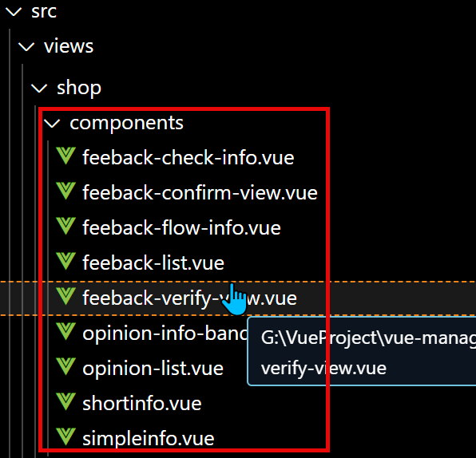Click the Vue icon beside opinion-list.vue
Screen dimensions: 476x458
65,367
